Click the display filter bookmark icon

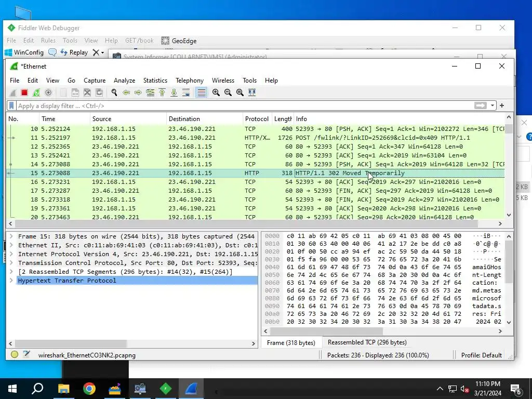tap(11, 106)
